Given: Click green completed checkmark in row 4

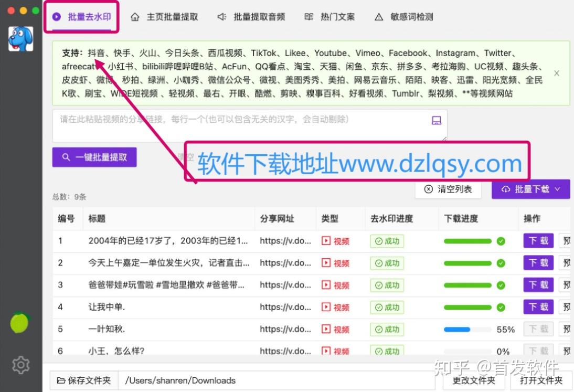Looking at the screenshot, I should [501, 308].
